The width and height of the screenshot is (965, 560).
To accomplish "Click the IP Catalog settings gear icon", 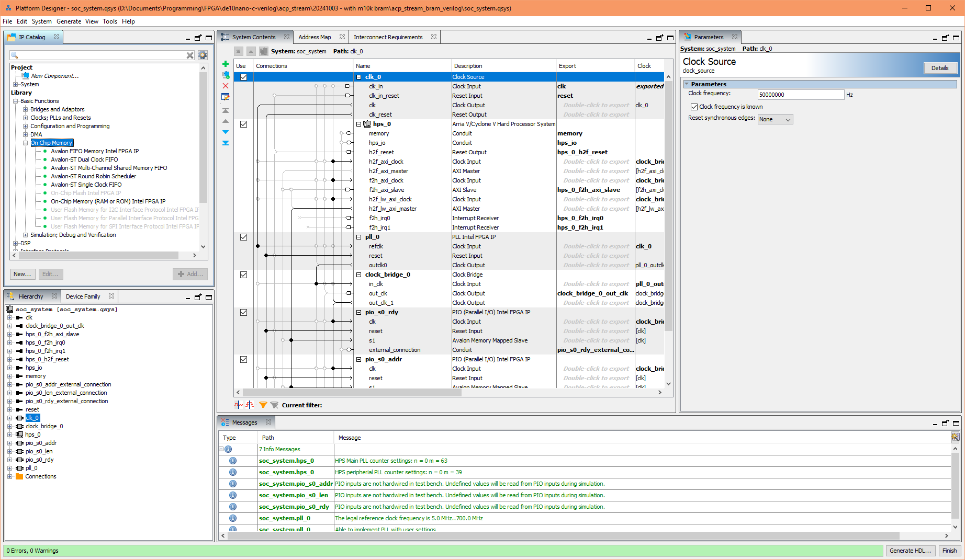I will (x=203, y=54).
